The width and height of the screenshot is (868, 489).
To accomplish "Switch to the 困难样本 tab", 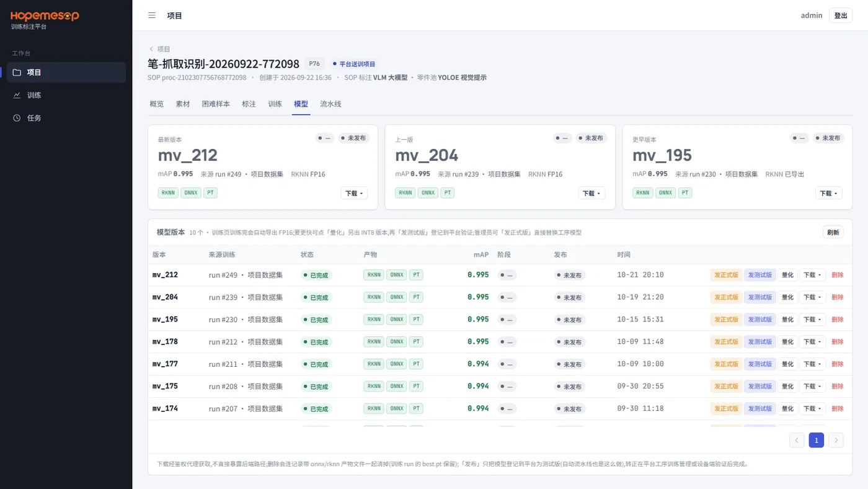I will (x=216, y=104).
